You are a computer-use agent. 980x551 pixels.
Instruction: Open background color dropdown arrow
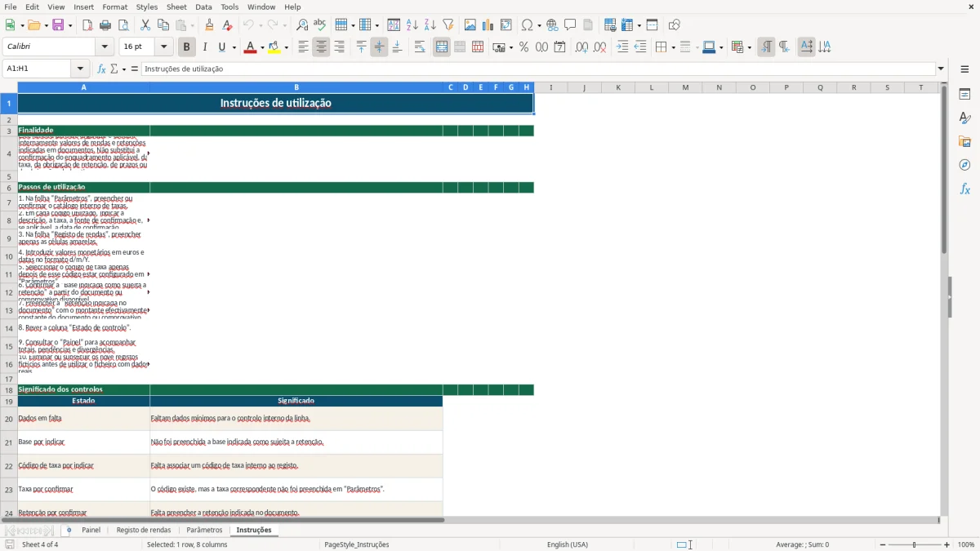click(x=286, y=47)
